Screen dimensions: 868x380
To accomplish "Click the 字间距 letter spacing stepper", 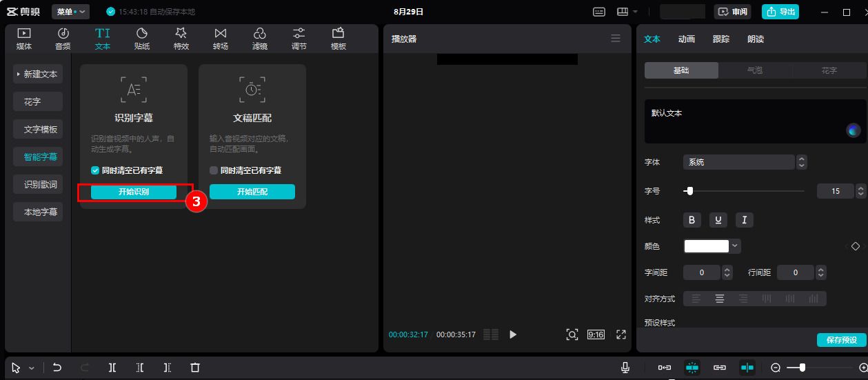I will point(727,272).
